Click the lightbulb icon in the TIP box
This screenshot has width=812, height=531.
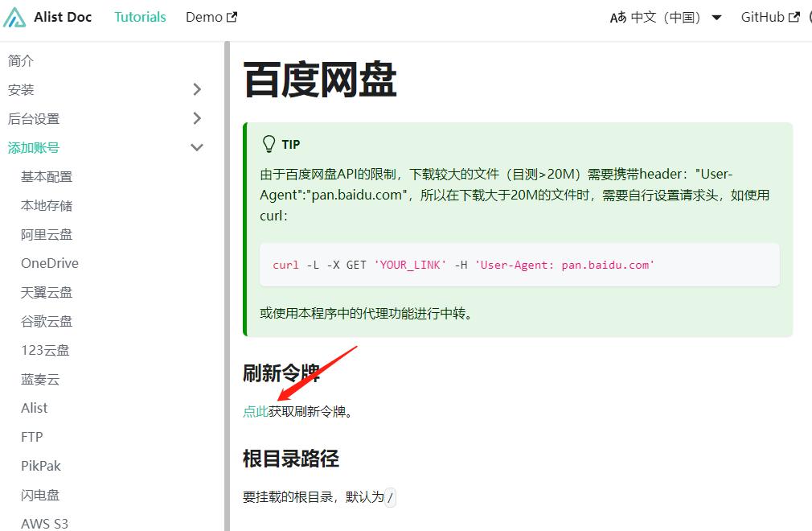tap(269, 142)
